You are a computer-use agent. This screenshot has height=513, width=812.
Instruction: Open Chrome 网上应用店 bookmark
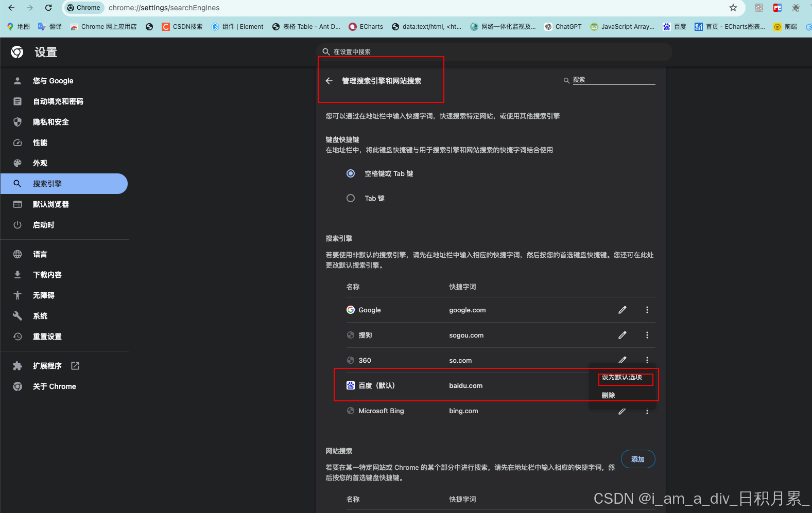103,27
